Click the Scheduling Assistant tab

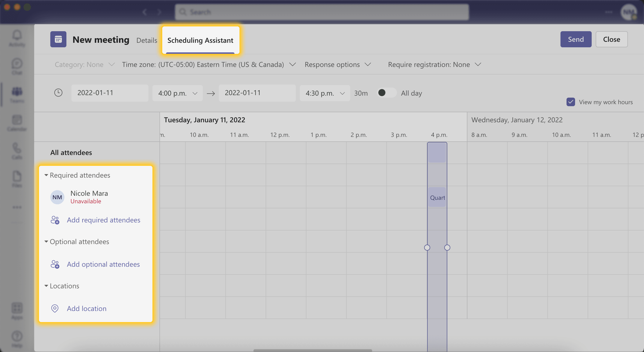coord(200,40)
